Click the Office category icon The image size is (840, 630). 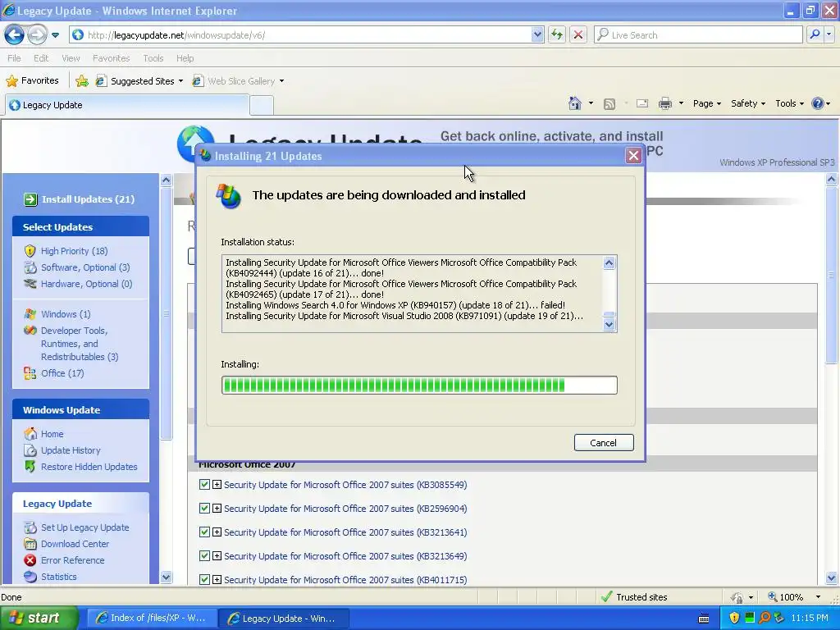[x=30, y=373]
